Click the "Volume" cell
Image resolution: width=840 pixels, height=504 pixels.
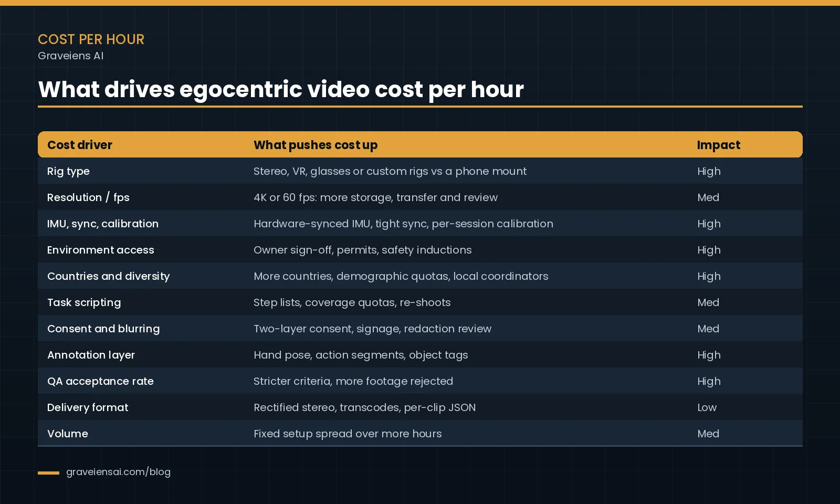(68, 434)
